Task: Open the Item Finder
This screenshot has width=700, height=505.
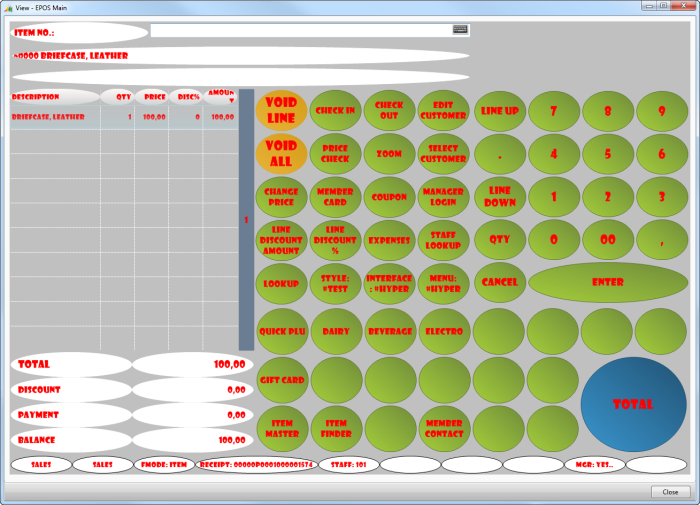Action: [335, 428]
